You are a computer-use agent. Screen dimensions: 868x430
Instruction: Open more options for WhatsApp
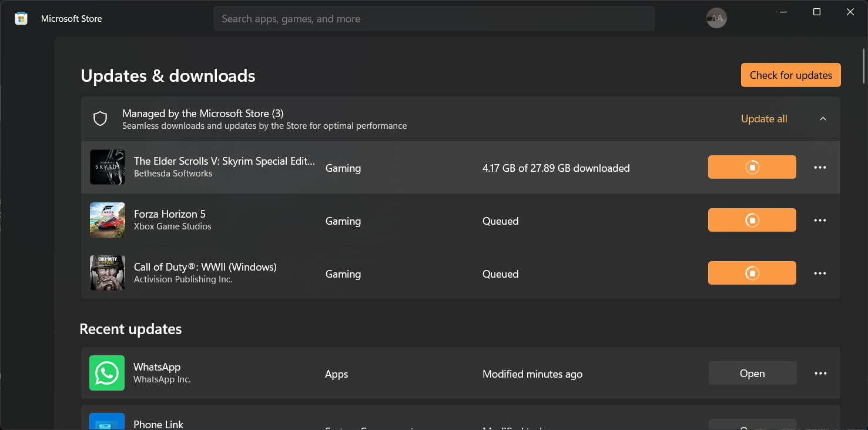pos(820,374)
